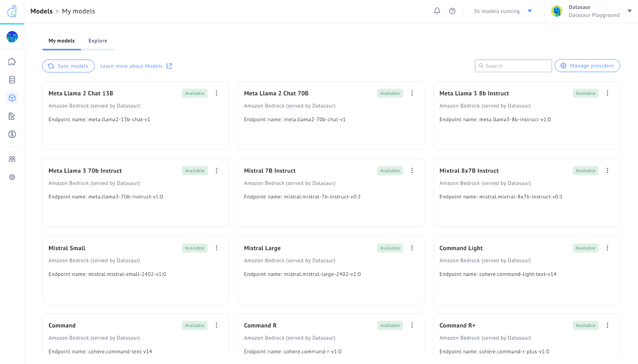Screen dimensions: 638x364
Task: Open options for Mistral 7B Instruct
Action: click(x=412, y=170)
